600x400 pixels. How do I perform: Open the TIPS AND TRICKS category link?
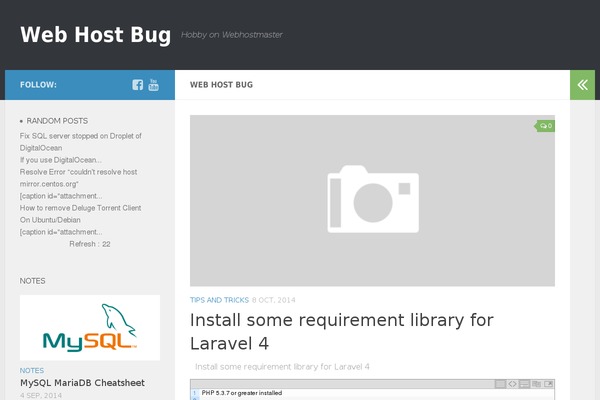[219, 300]
